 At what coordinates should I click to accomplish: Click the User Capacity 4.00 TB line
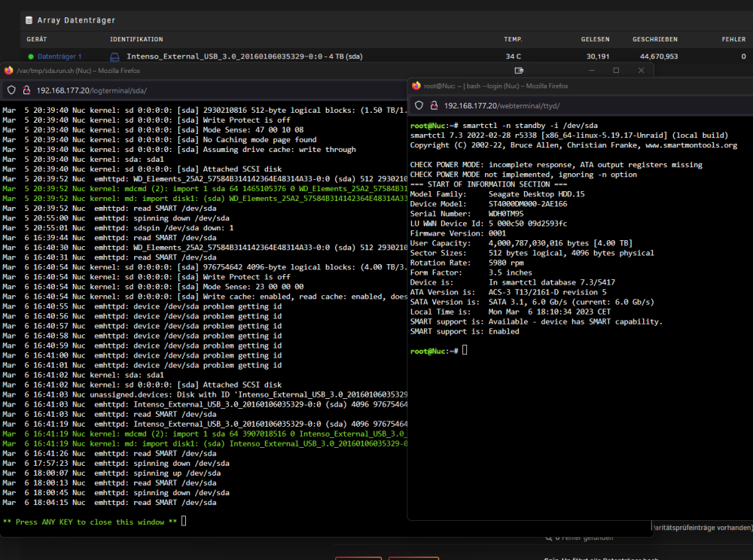(521, 243)
